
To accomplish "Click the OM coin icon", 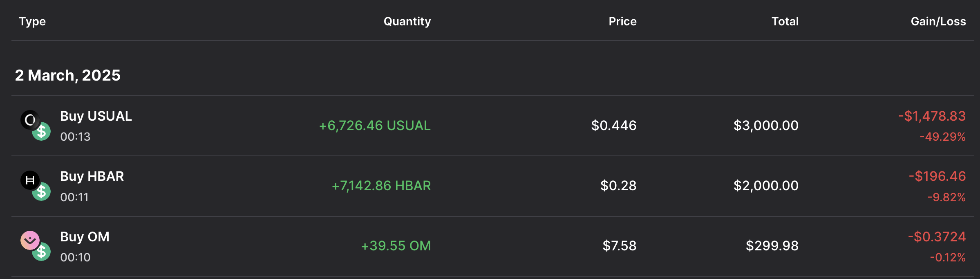I will [30, 240].
